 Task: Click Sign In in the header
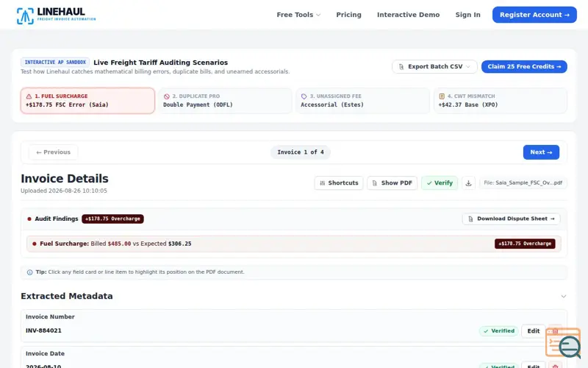point(467,15)
